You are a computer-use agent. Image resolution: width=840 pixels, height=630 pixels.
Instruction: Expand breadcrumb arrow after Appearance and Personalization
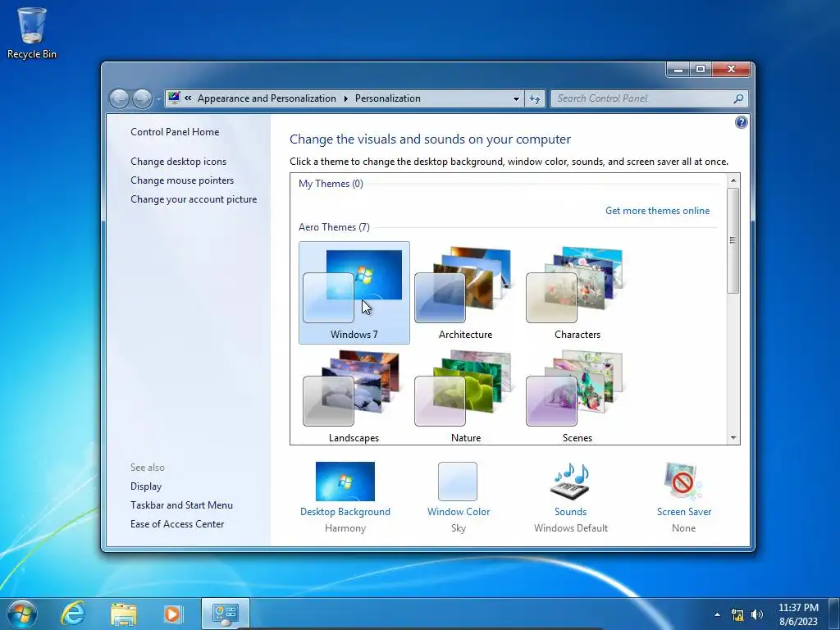[x=345, y=98]
